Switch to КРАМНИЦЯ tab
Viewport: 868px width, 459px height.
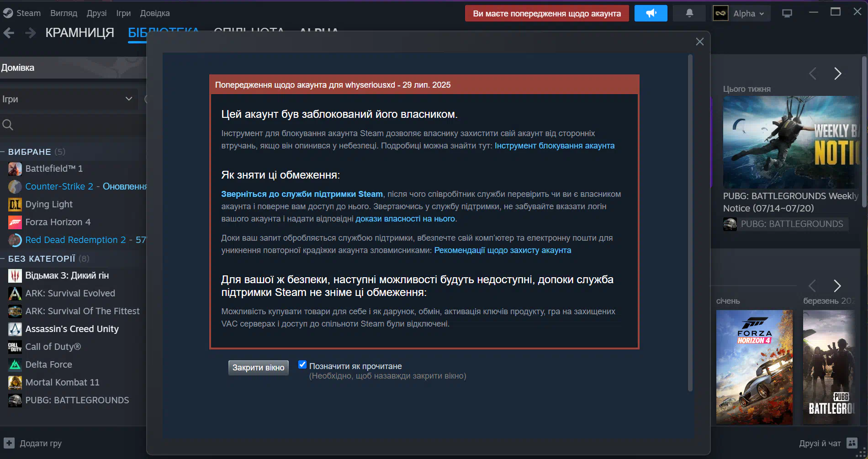pos(79,33)
